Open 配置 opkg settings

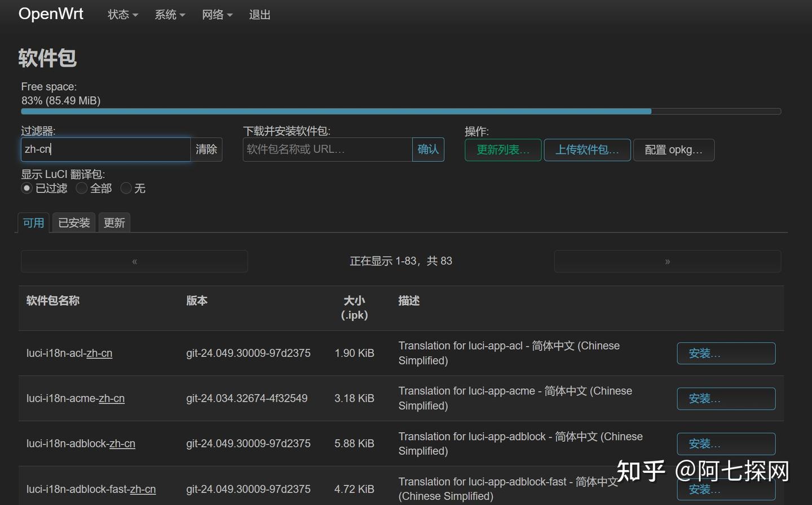point(674,150)
